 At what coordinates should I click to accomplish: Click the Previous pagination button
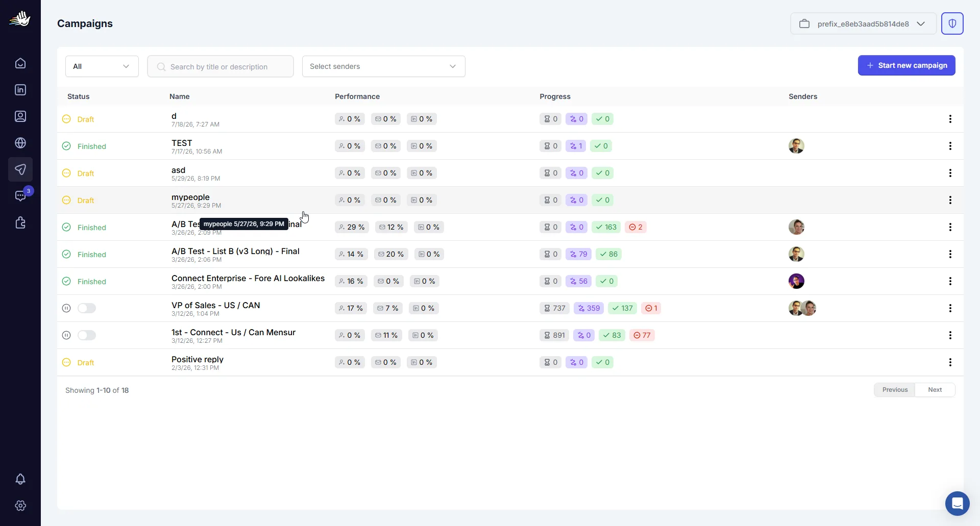click(895, 390)
